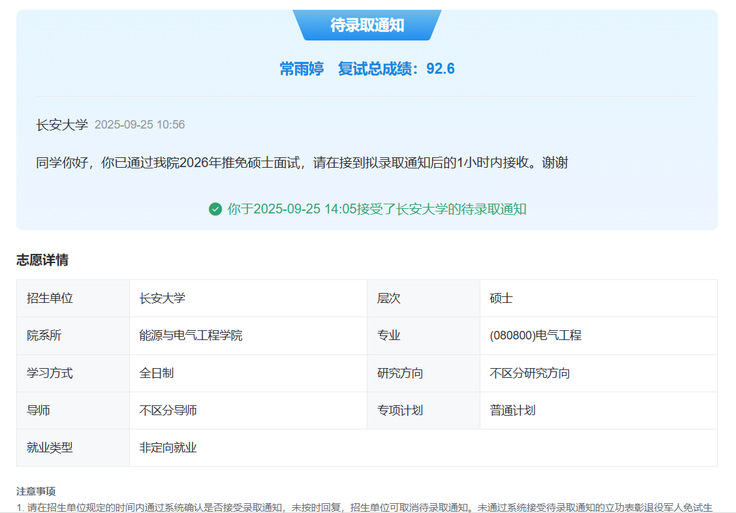
Task: Click the 专项计划 label cell
Action: point(400,410)
